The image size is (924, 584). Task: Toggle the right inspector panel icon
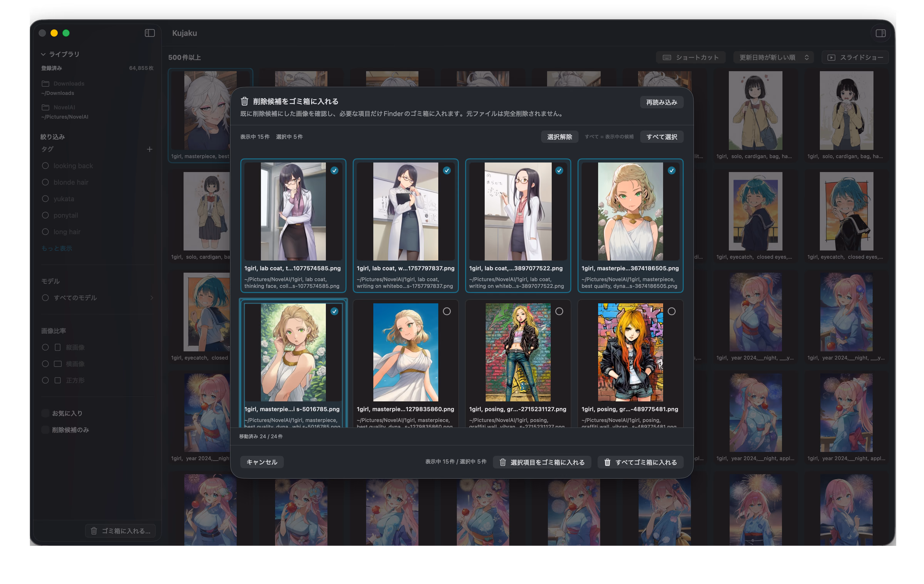coord(880,33)
